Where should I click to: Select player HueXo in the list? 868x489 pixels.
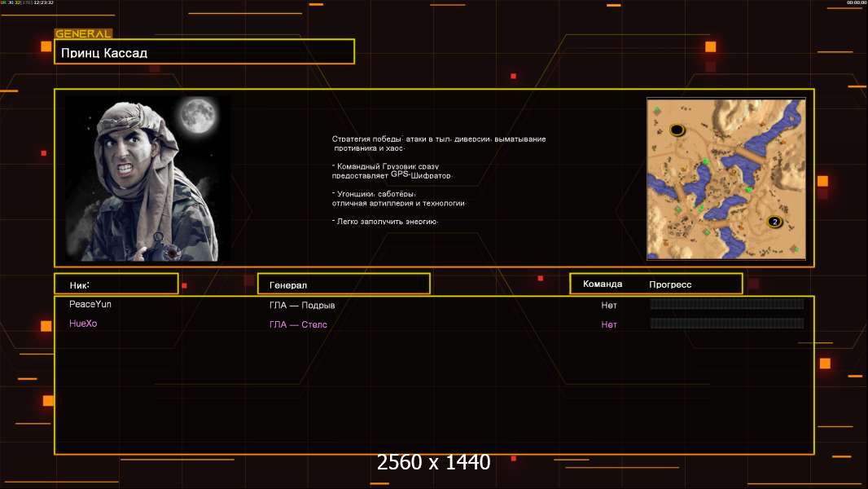point(83,324)
